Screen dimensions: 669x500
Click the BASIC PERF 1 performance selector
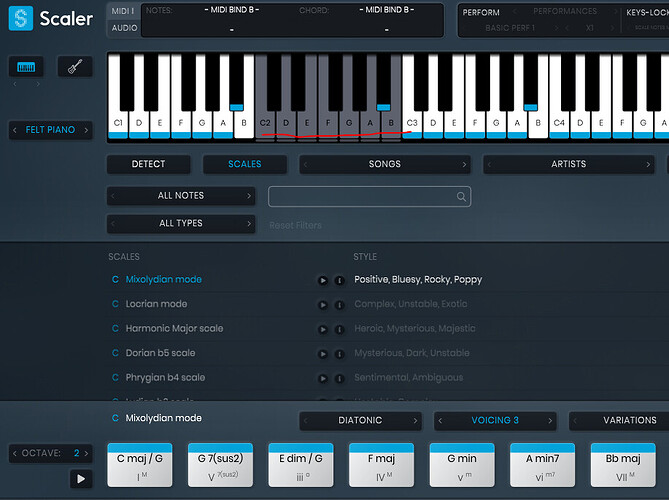tap(510, 28)
